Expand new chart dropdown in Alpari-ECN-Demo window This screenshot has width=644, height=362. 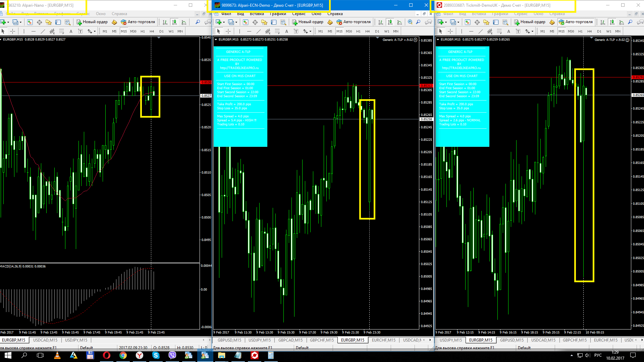pos(224,22)
